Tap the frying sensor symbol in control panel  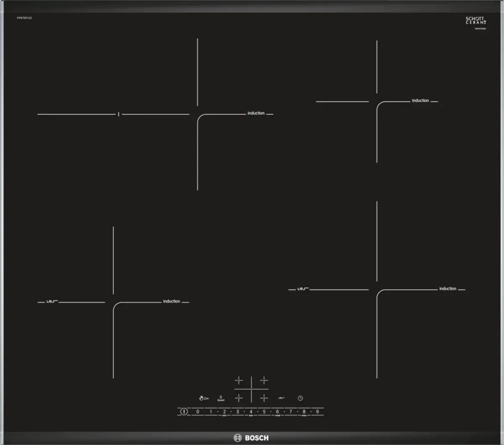282,398
